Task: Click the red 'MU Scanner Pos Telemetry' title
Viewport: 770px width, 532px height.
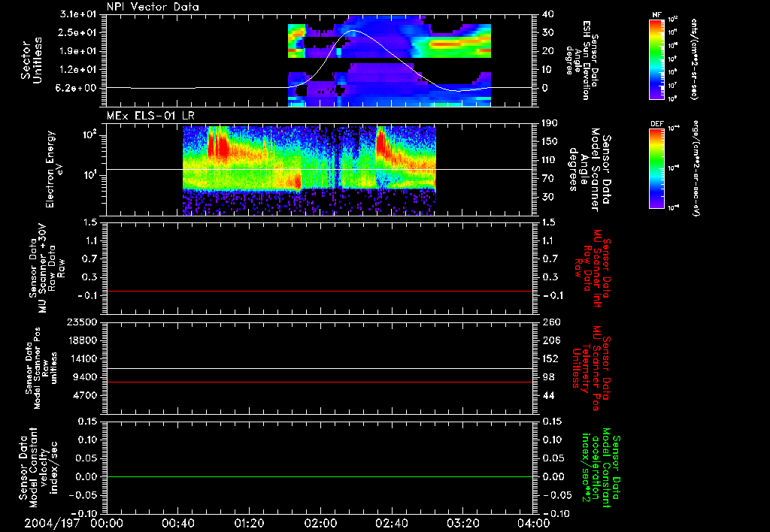Action: [591, 368]
